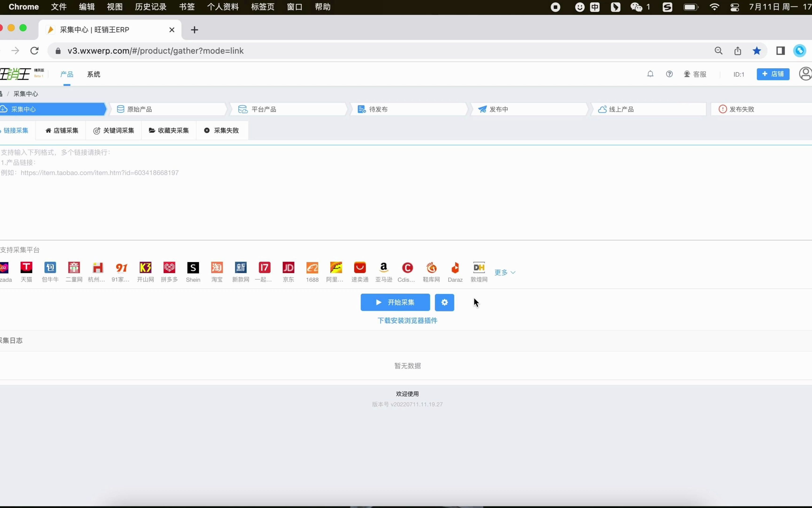The height and width of the screenshot is (508, 812).
Task: Click the 杭州 platform icon
Action: [98, 268]
